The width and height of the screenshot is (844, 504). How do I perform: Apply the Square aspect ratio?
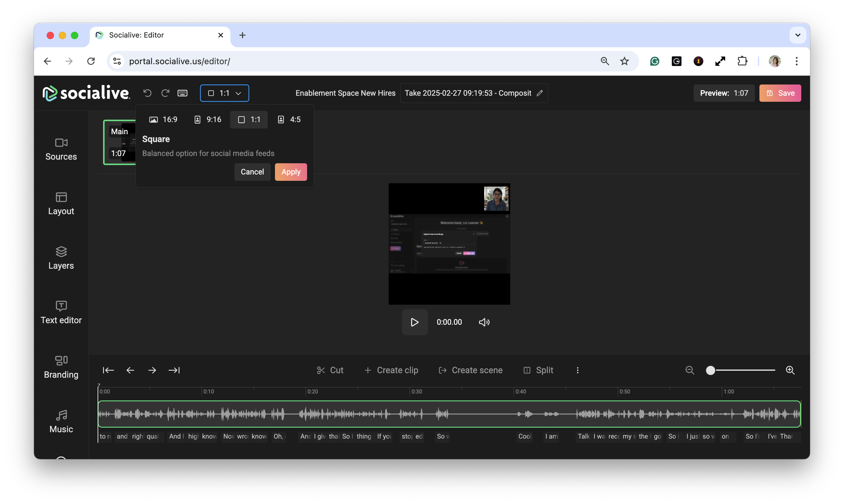(x=291, y=172)
